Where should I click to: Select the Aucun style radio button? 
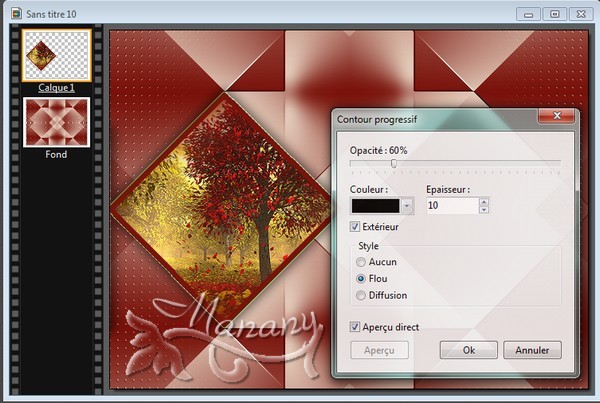pos(360,262)
